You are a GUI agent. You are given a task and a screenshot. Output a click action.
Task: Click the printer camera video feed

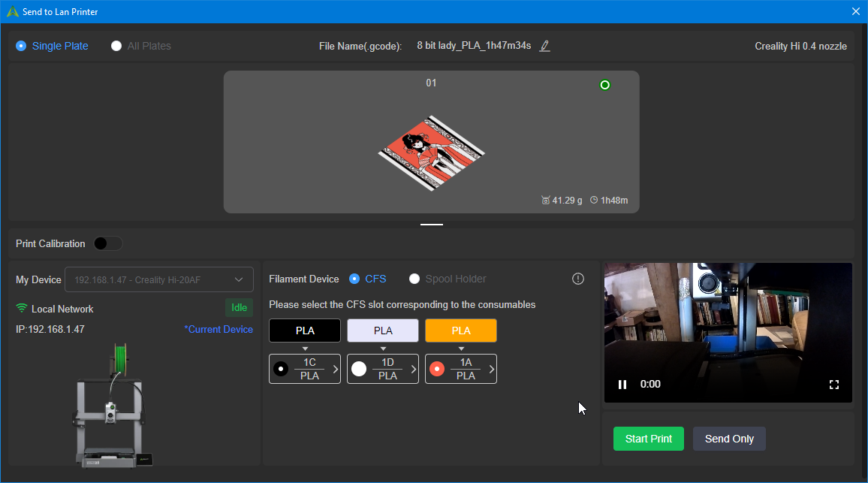coord(728,332)
